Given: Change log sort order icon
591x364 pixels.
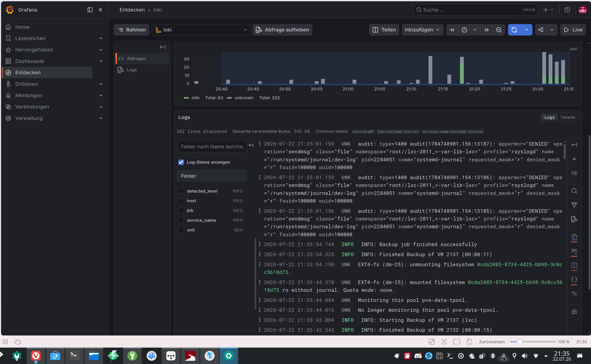Looking at the screenshot, I should click(574, 173).
